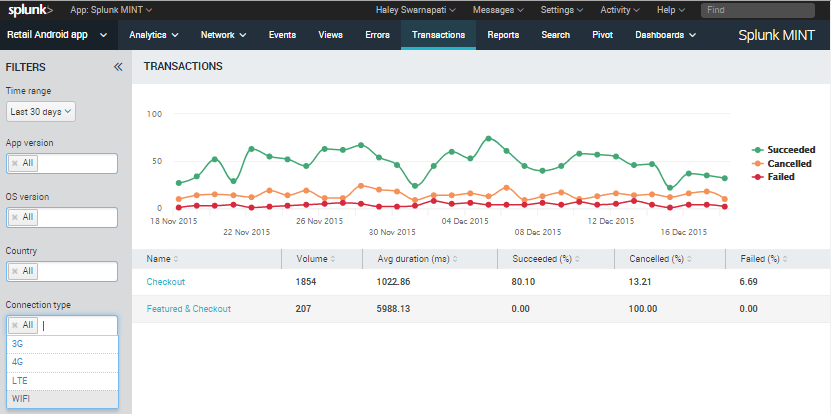Viewport: 831px width, 414px height.
Task: Select WIFI connection type option
Action: [x=63, y=399]
